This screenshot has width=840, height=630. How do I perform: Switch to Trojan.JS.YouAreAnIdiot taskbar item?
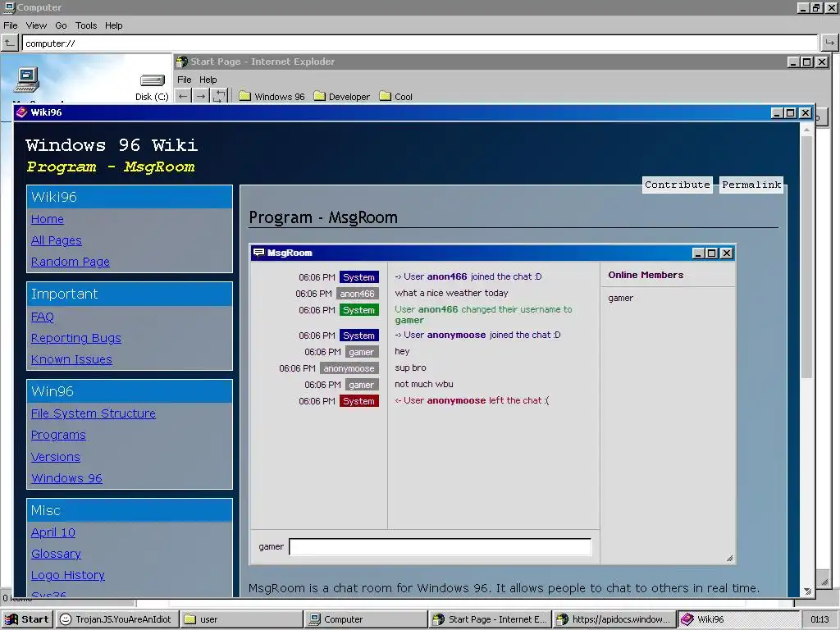(116, 619)
